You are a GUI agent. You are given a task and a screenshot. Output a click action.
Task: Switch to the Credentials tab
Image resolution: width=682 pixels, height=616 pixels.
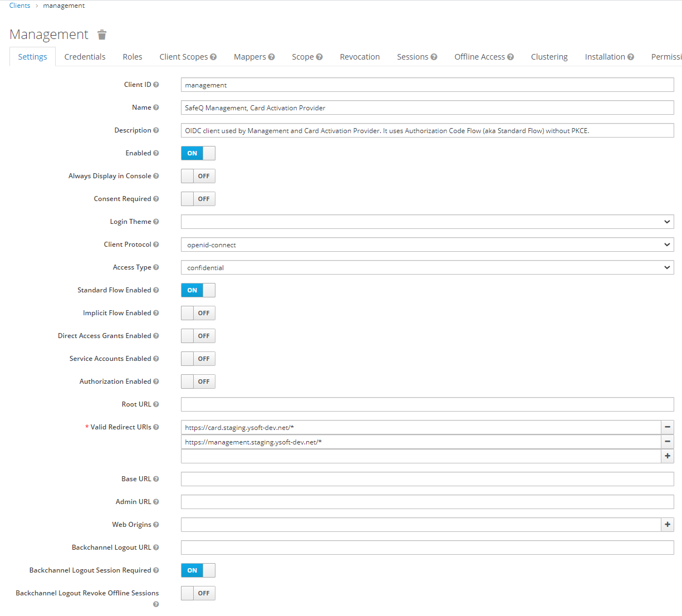click(x=85, y=57)
